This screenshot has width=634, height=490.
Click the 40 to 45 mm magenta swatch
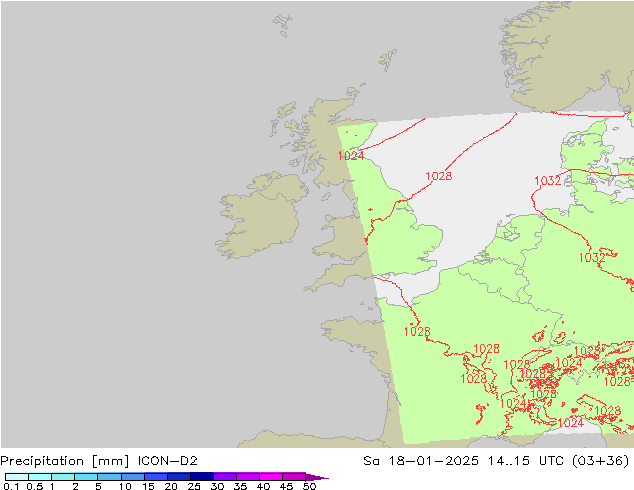point(271,477)
